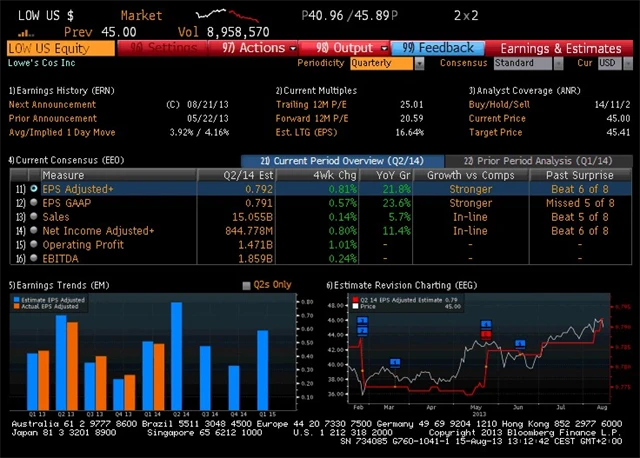The image size is (640, 458).
Task: Click orange Actual EPS Adjusted legend swatch
Action: (x=17, y=306)
